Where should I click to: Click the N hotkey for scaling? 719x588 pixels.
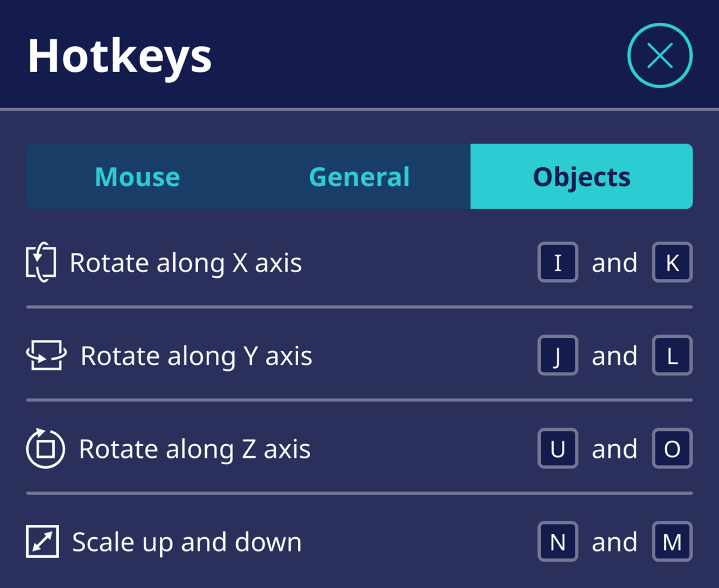pos(557,541)
